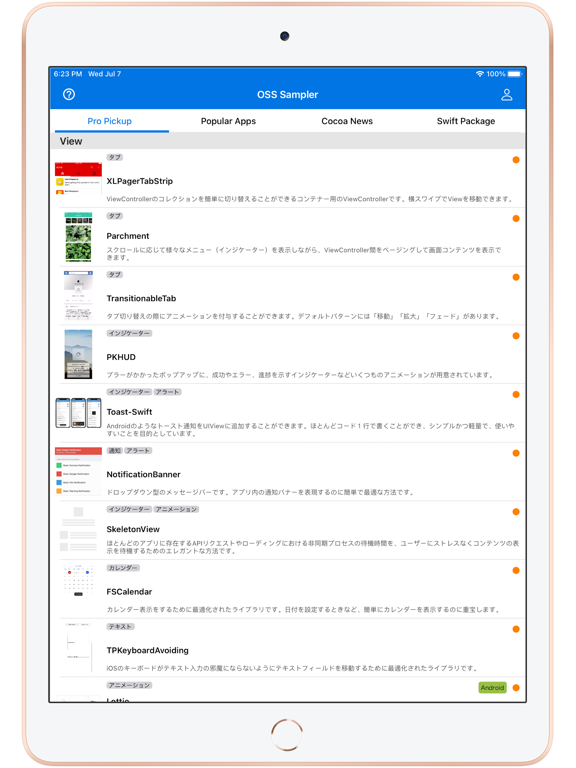Select the TPKeyboardAvoiding title
576x768 pixels.
147,650
